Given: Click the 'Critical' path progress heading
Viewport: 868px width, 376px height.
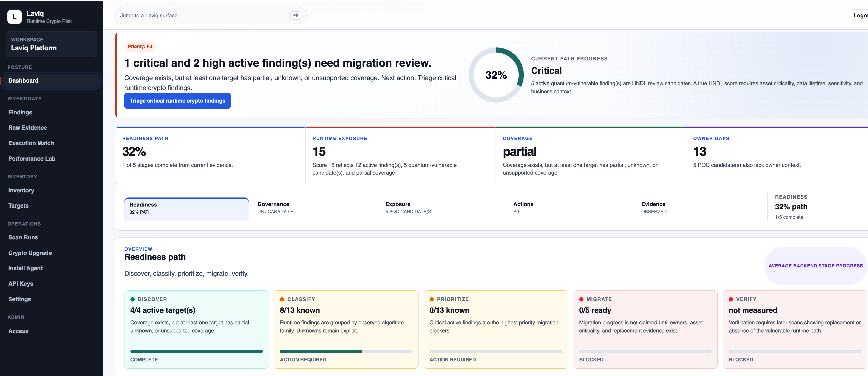Looking at the screenshot, I should pos(546,71).
